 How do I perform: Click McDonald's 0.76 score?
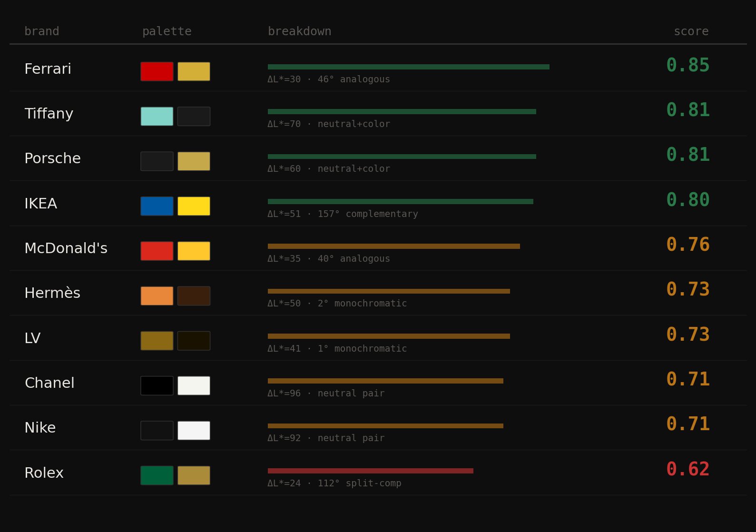(x=688, y=245)
